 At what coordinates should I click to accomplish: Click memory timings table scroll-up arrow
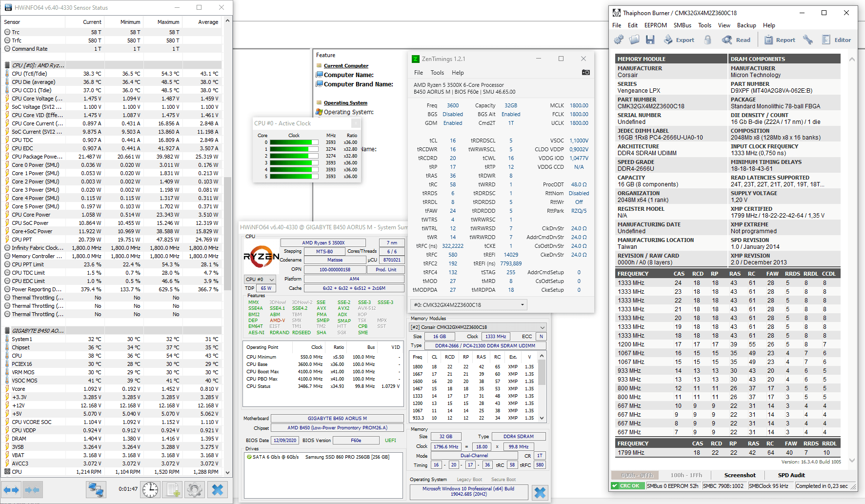click(x=542, y=356)
